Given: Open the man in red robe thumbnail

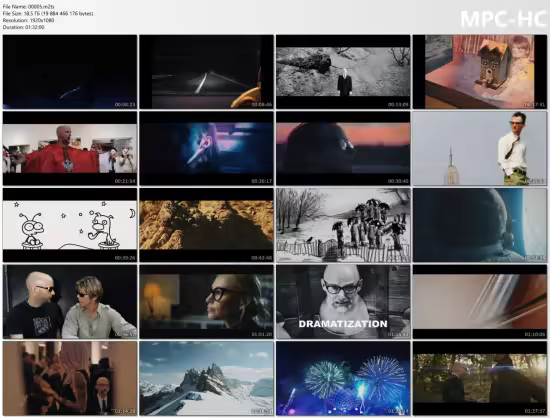Looking at the screenshot, I should 70,148.
